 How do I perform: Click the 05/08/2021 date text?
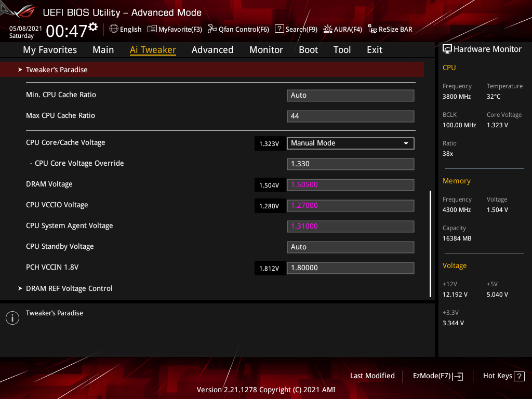pos(26,29)
